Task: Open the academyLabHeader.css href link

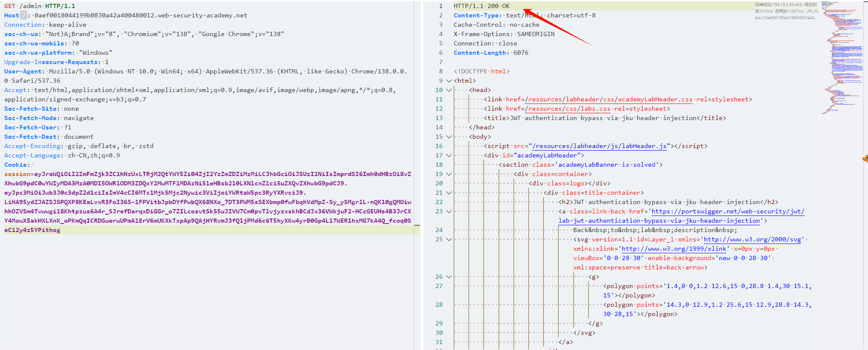Action: click(609, 99)
